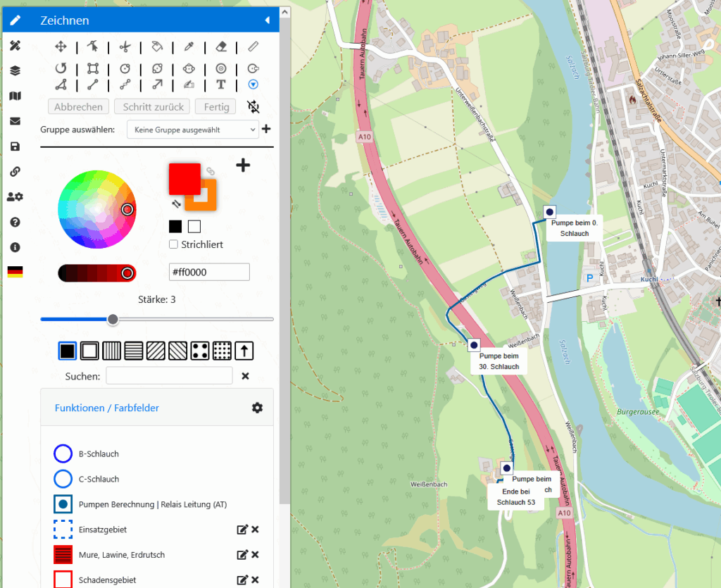
Task: Add a new group with plus
Action: (x=266, y=129)
